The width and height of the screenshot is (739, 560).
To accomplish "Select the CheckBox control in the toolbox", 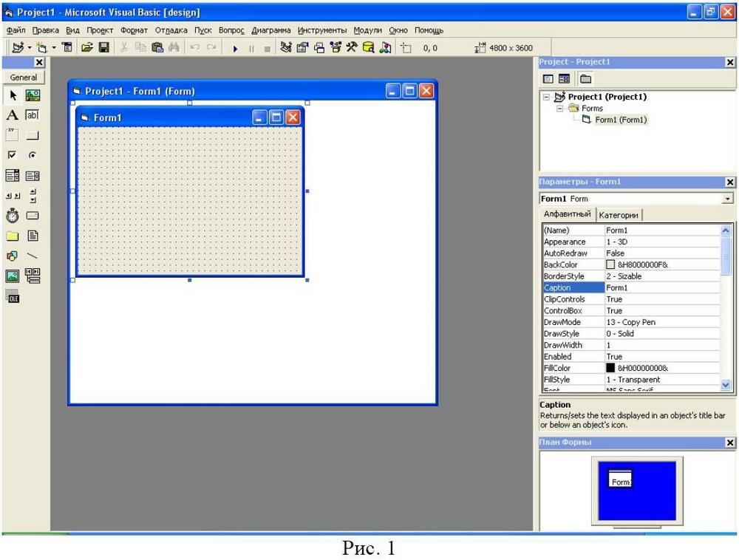I will (13, 155).
